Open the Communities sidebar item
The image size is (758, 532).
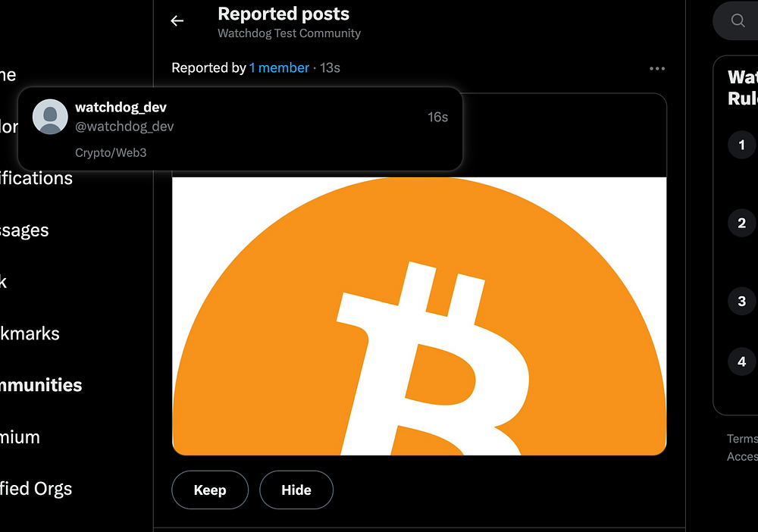point(41,385)
